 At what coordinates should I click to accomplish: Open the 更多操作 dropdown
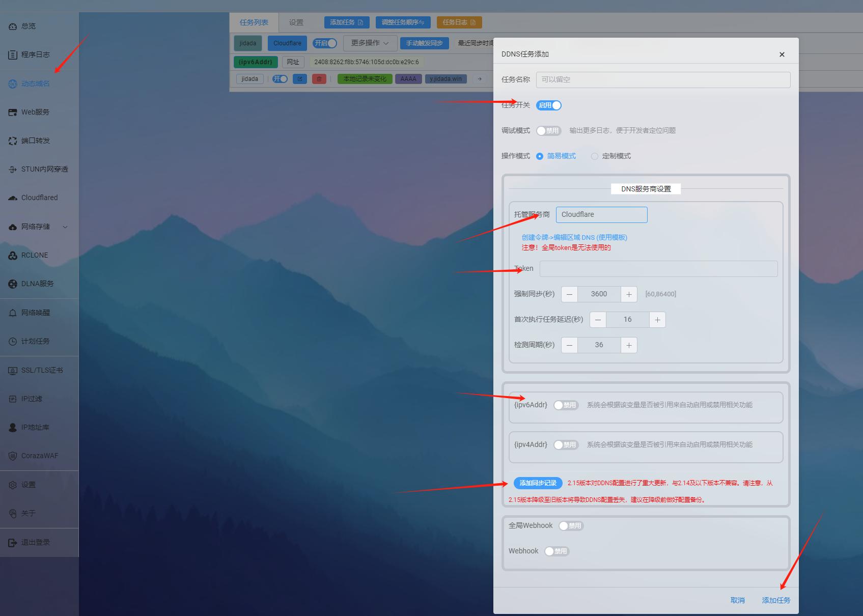pos(370,43)
